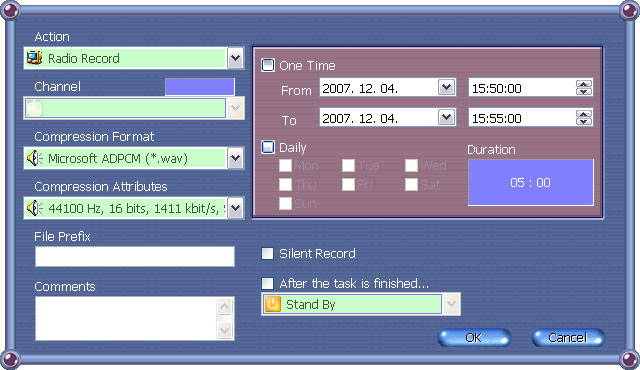Tick the Tue day checkbox
This screenshot has width=640, height=370.
pos(348,166)
